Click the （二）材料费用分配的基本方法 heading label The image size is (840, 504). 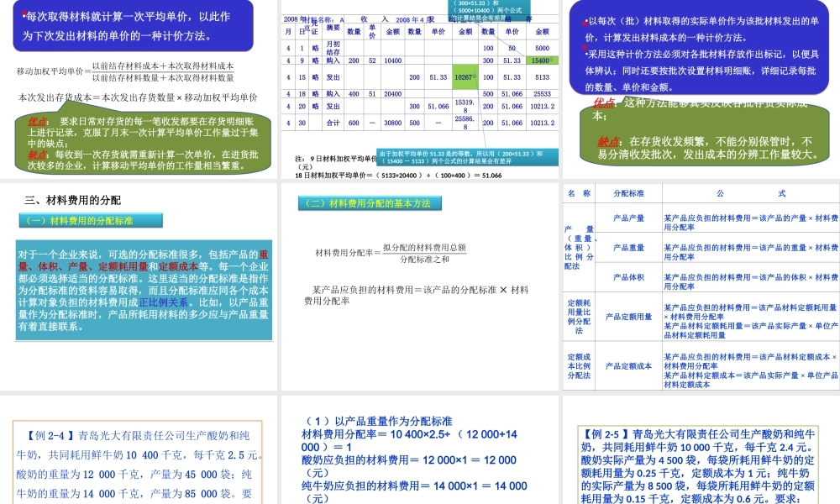coord(369,203)
